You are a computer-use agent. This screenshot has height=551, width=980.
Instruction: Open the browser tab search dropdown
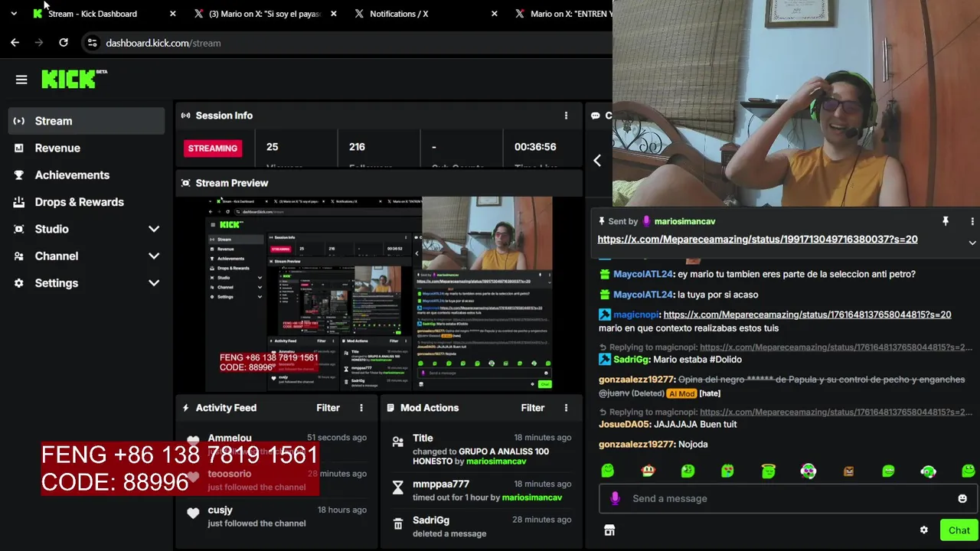click(x=14, y=14)
